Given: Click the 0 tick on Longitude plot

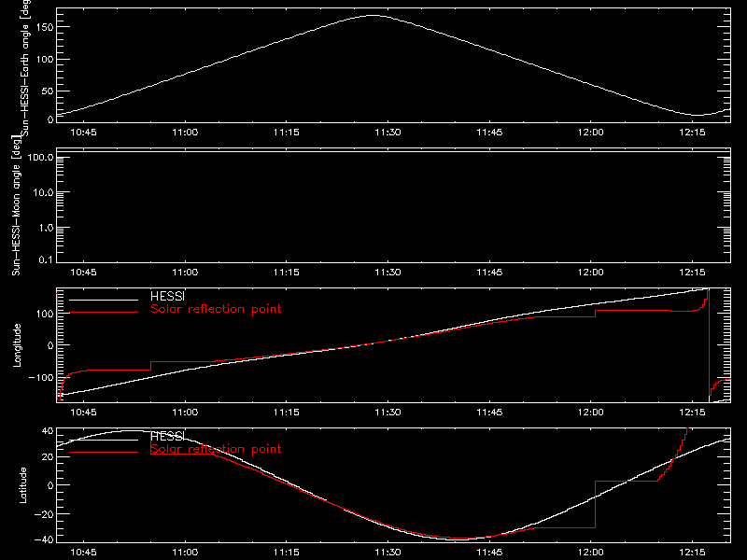Looking at the screenshot, I should click(50, 345).
